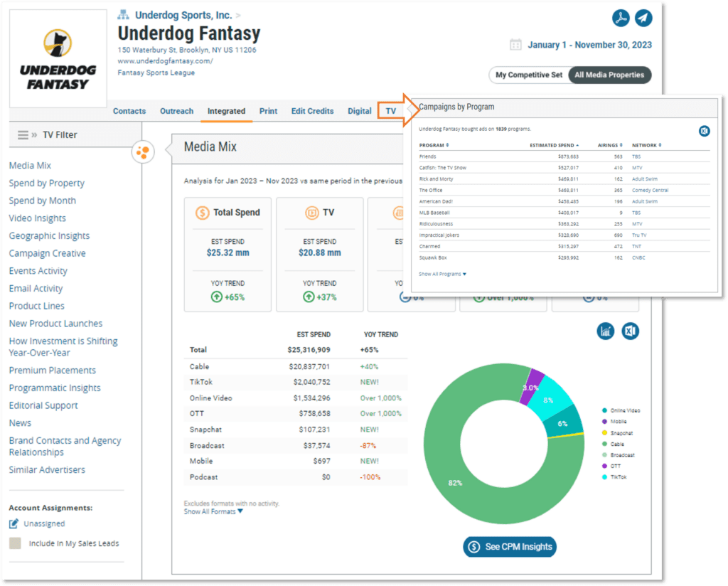Toggle Snapchat legend entry
The height and width of the screenshot is (586, 728).
tap(617, 433)
